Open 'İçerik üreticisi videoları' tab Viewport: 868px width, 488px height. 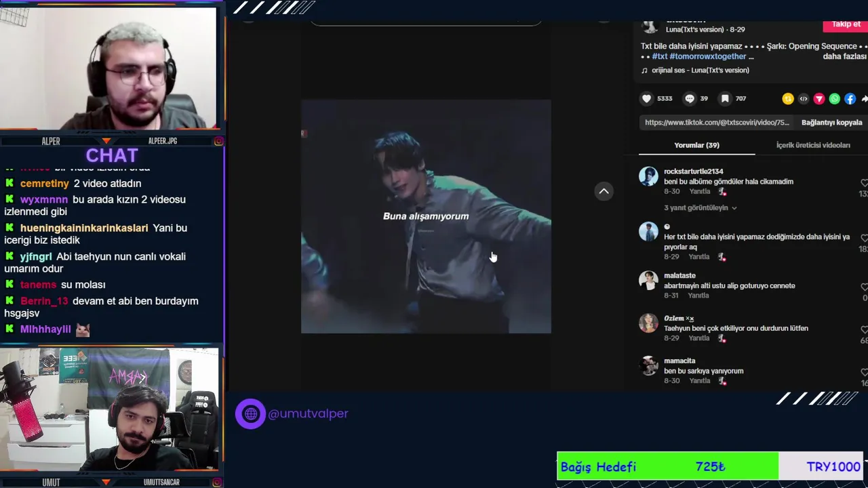click(813, 145)
